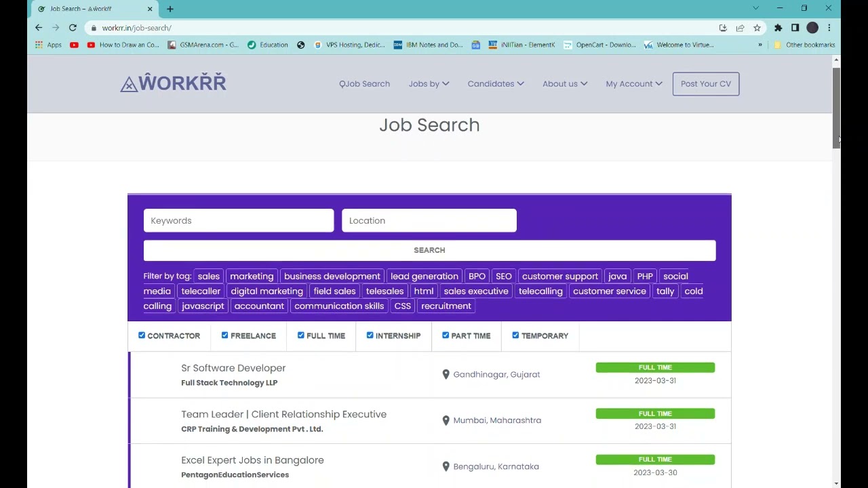
Task: Go back with browser back arrow
Action: click(39, 28)
